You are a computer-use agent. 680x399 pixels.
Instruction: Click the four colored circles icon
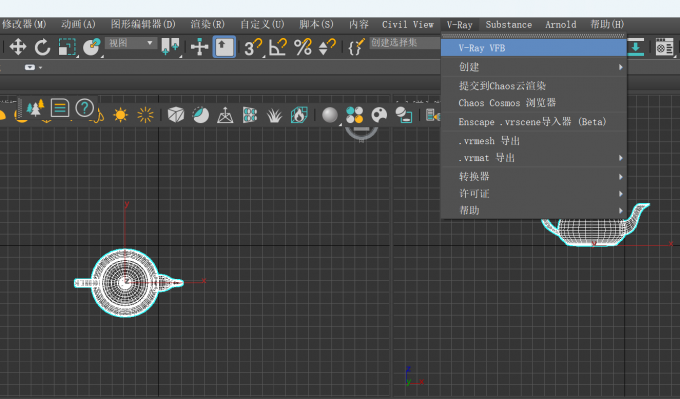click(354, 115)
